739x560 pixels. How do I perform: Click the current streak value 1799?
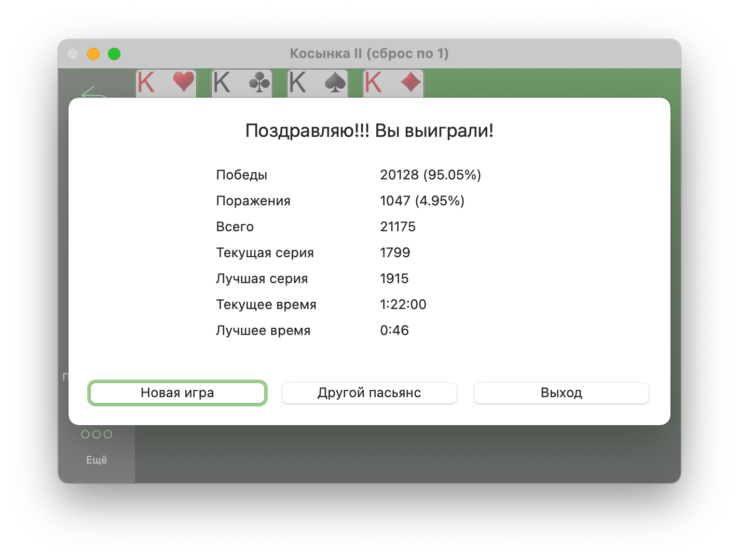coord(395,253)
